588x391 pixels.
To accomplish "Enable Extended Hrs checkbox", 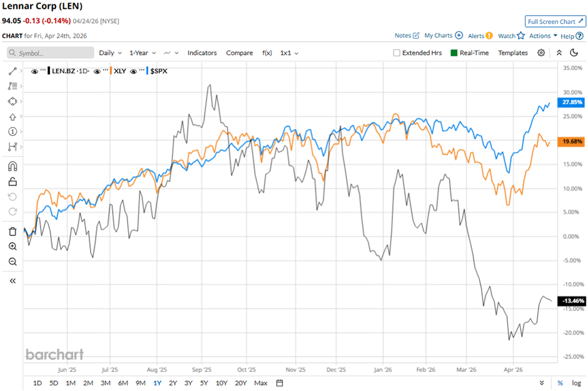I will click(x=397, y=53).
